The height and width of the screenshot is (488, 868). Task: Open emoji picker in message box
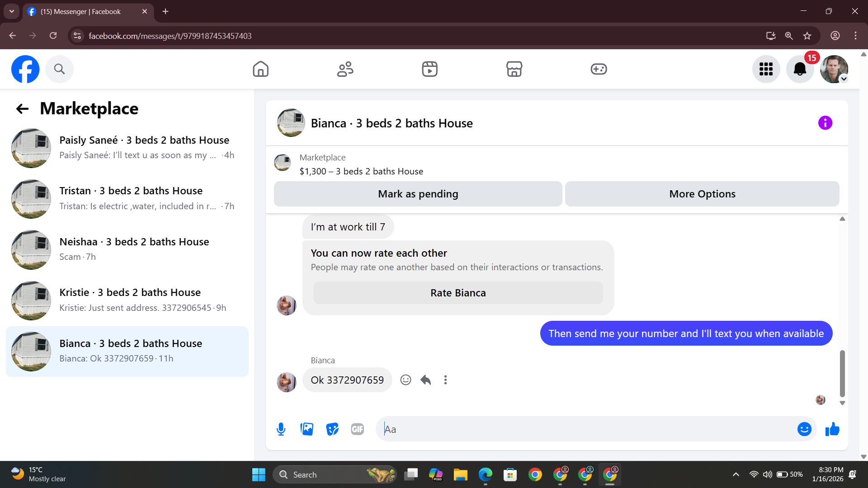click(804, 429)
